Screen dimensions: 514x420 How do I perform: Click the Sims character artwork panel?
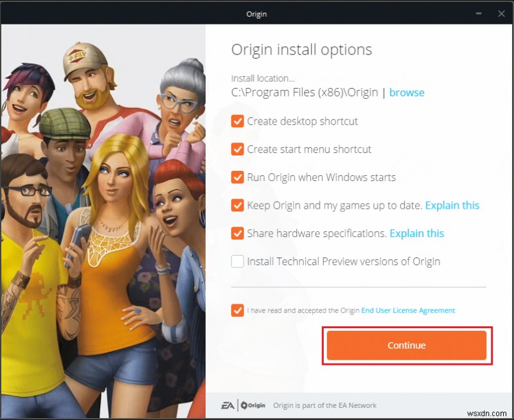click(103, 212)
